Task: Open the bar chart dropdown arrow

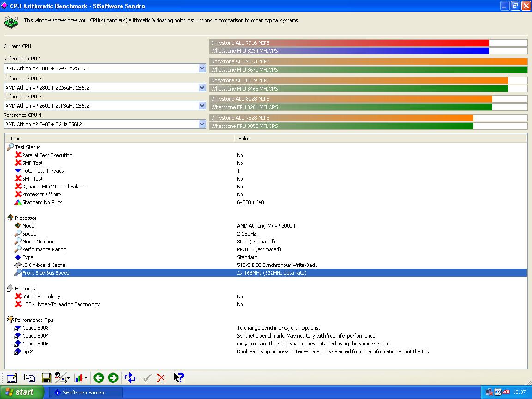Action: (86, 378)
